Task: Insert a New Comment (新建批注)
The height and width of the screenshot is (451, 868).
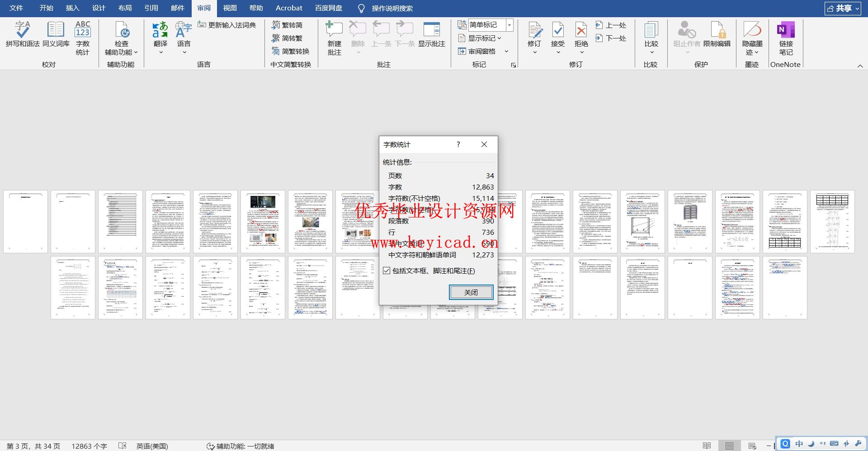Action: click(334, 38)
